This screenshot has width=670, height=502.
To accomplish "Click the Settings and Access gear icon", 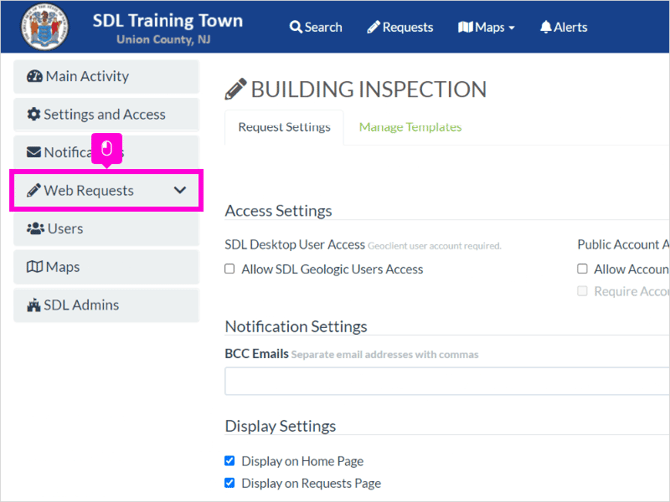I will (34, 114).
